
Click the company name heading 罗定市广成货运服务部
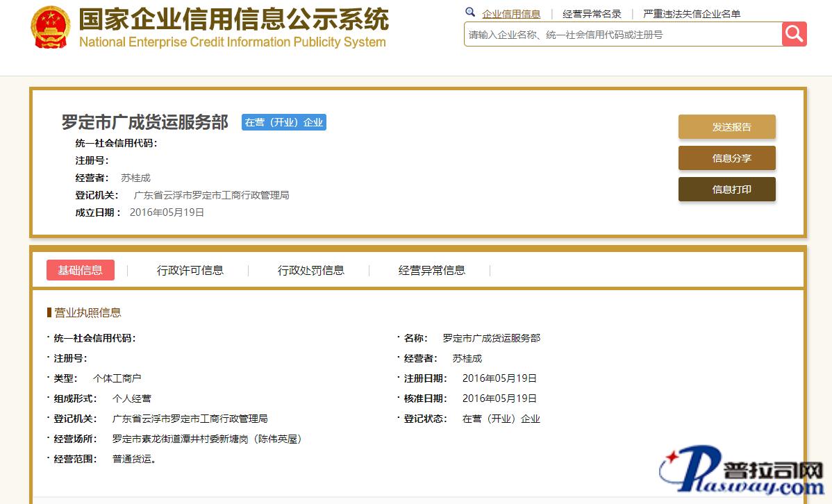[x=145, y=122]
